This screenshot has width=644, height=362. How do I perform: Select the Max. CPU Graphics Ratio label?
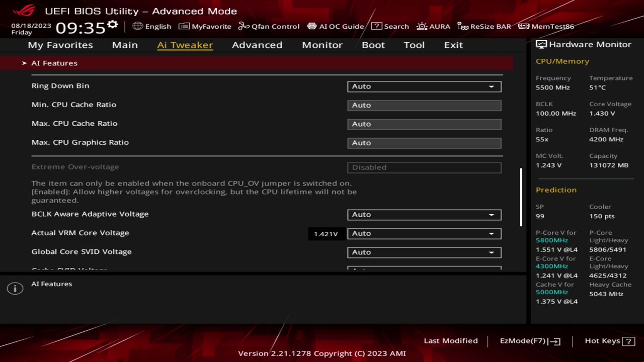(80, 142)
